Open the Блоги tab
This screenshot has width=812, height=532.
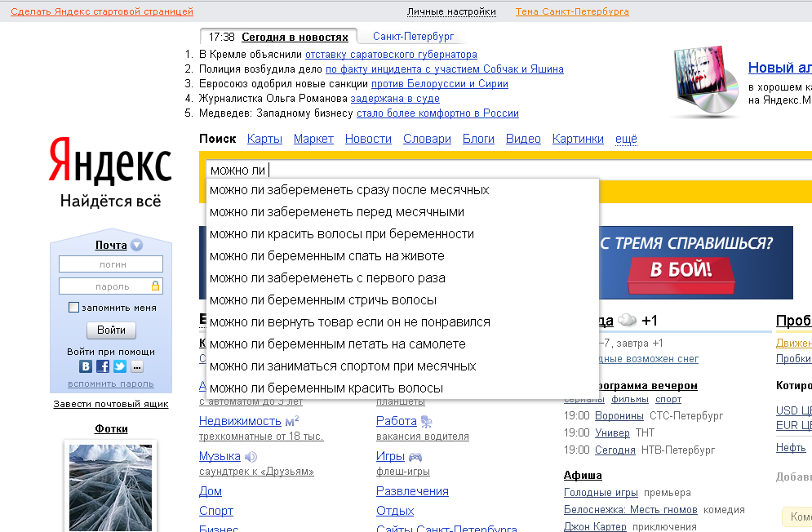pos(478,139)
